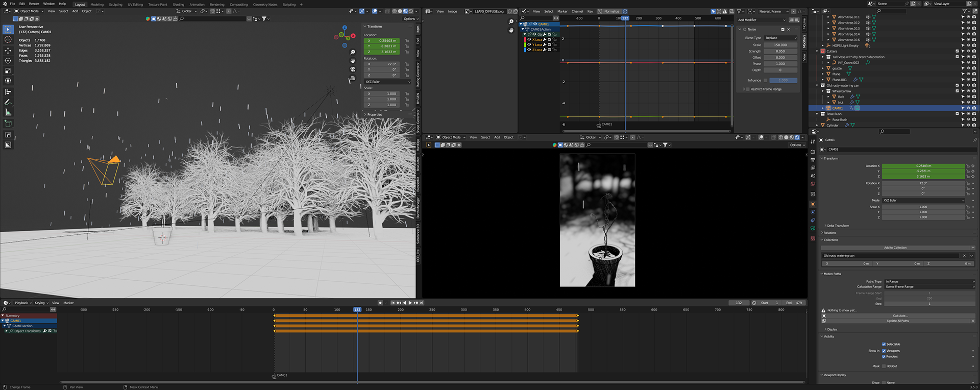
Task: Open the Blend Type Replace dropdown
Action: tap(780, 38)
